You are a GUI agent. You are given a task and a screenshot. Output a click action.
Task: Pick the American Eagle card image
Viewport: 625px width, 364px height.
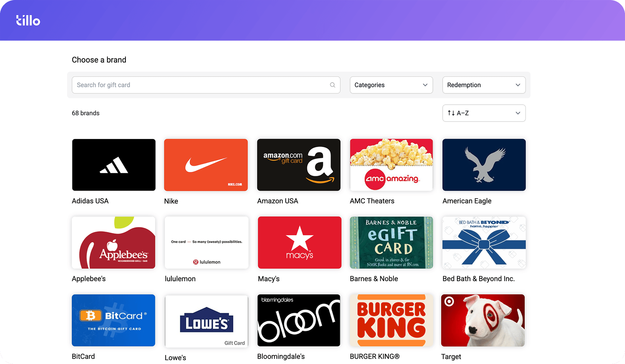484,165
